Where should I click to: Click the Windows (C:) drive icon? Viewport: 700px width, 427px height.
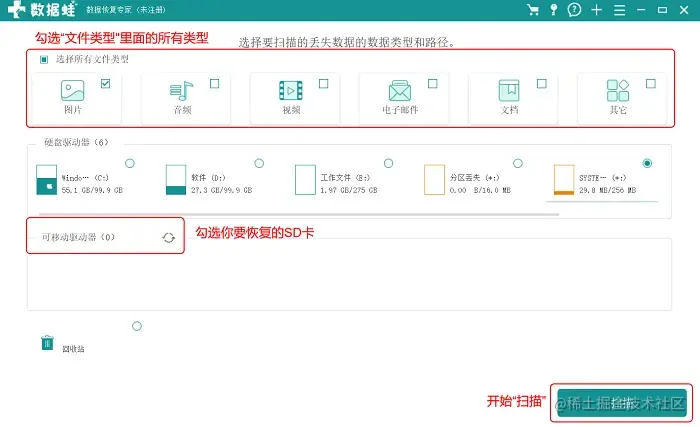click(x=46, y=180)
